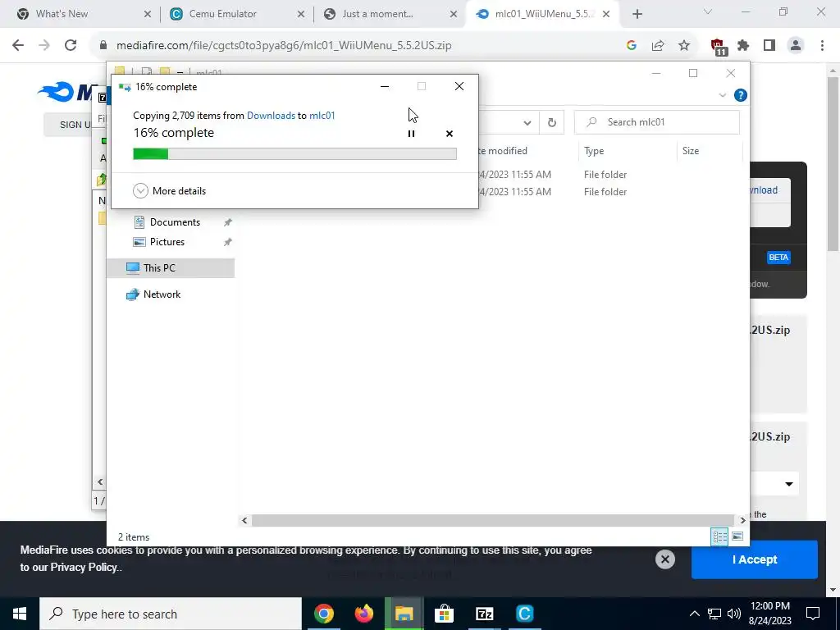The height and width of the screenshot is (630, 840).
Task: Open address bar history dropdown in Explorer
Action: point(527,123)
